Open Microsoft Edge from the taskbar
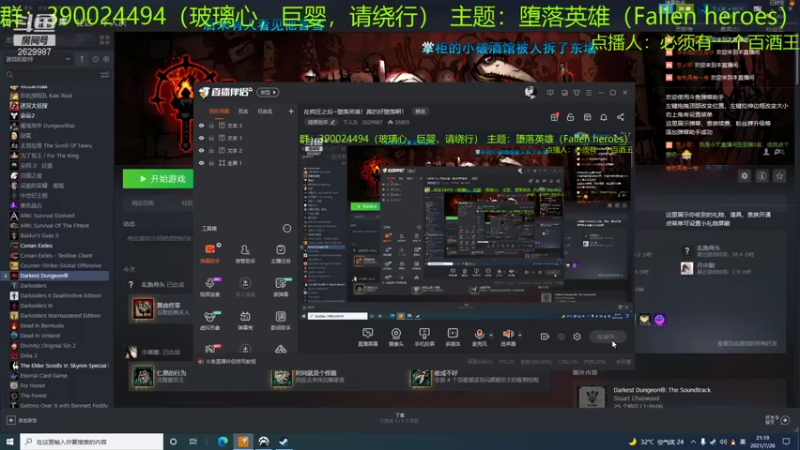Image resolution: width=800 pixels, height=450 pixels. coord(223,441)
